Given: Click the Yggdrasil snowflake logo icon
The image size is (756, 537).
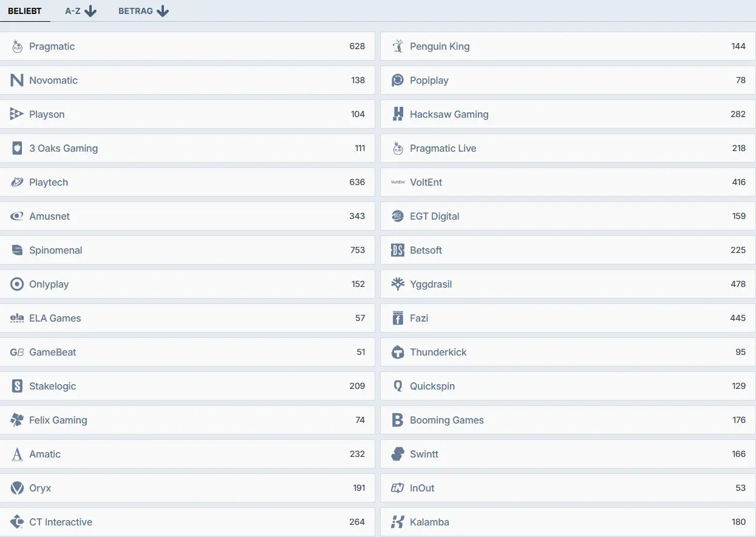Looking at the screenshot, I should pos(398,284).
